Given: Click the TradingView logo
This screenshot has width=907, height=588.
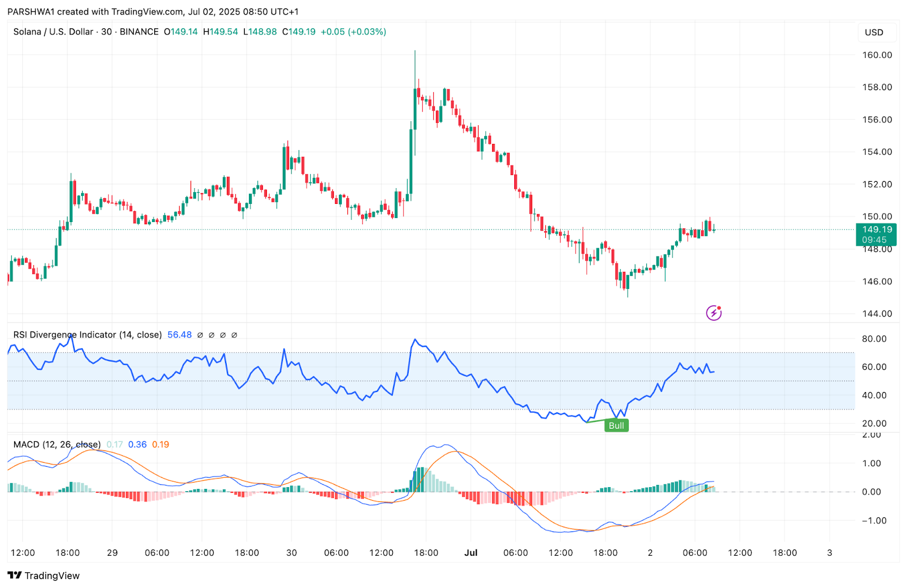Looking at the screenshot, I should click(44, 576).
